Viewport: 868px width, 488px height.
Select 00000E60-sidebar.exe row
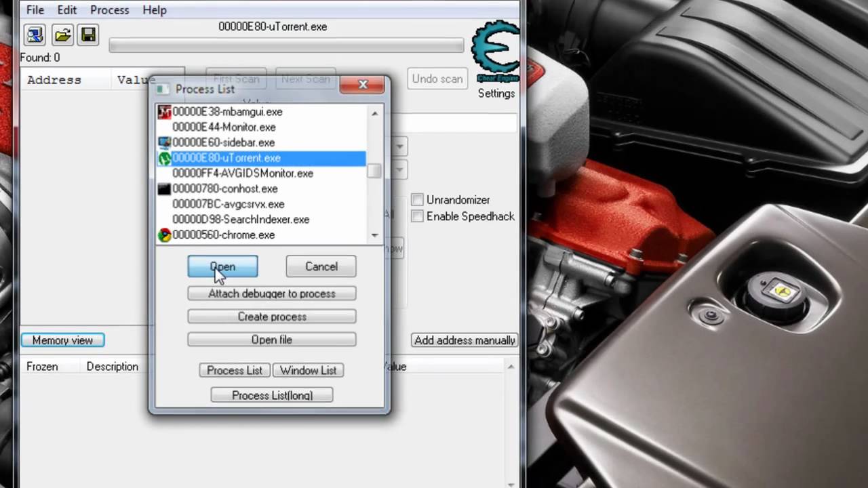pos(261,142)
